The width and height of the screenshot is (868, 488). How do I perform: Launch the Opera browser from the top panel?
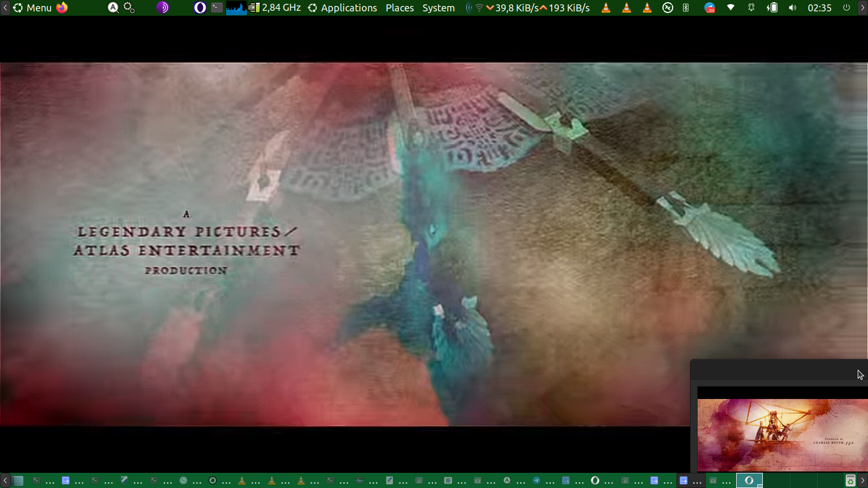pos(200,8)
